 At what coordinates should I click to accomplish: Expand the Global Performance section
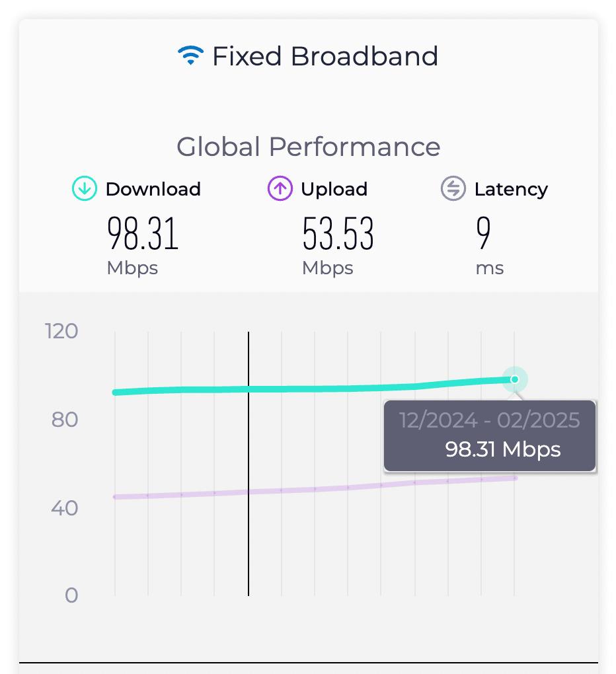[x=308, y=147]
